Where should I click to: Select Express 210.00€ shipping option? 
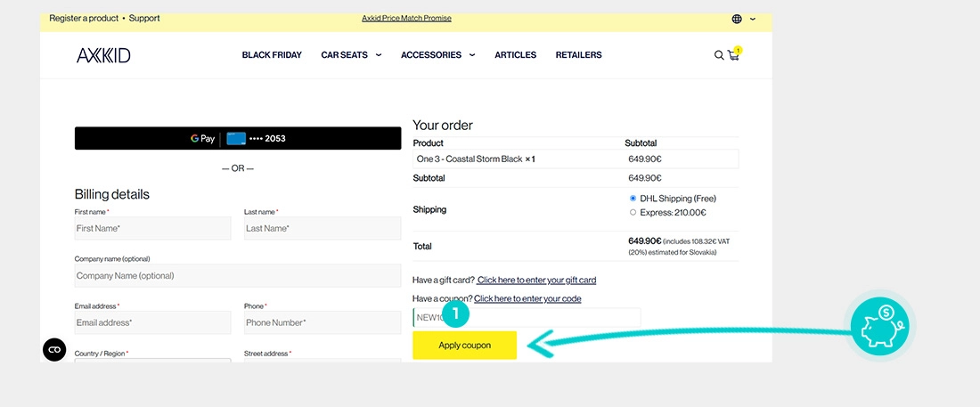pos(633,213)
